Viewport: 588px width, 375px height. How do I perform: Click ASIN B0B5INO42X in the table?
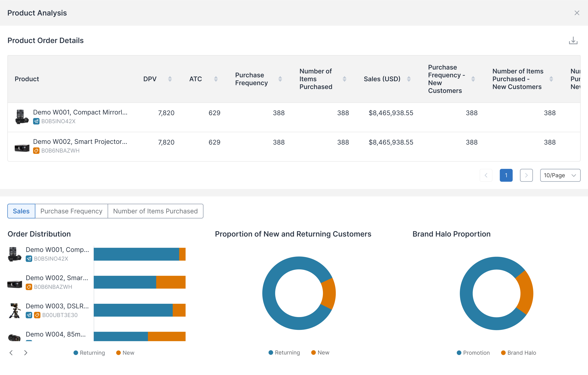click(58, 121)
